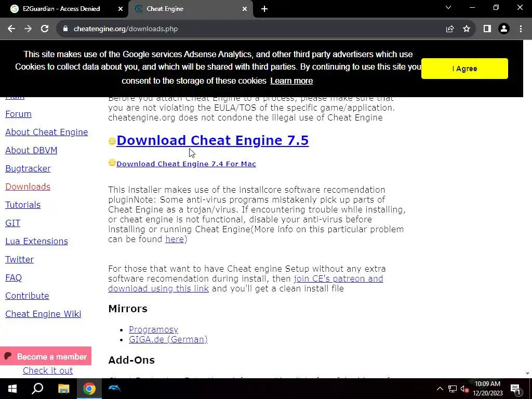Viewport: 532px width, 399px height.
Task: Click scrollbar down arrow on page
Action: point(528,374)
